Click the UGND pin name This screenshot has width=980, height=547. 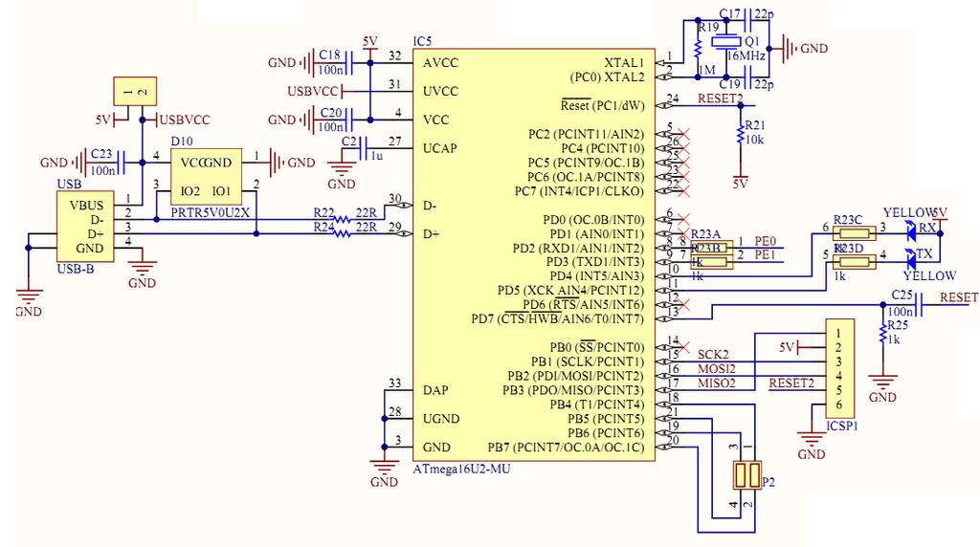coord(440,418)
